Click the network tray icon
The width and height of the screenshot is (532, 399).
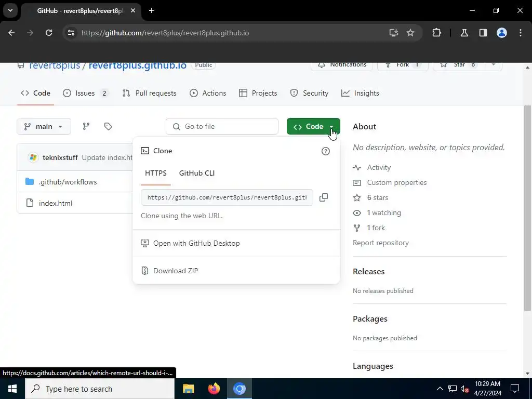[453, 389]
